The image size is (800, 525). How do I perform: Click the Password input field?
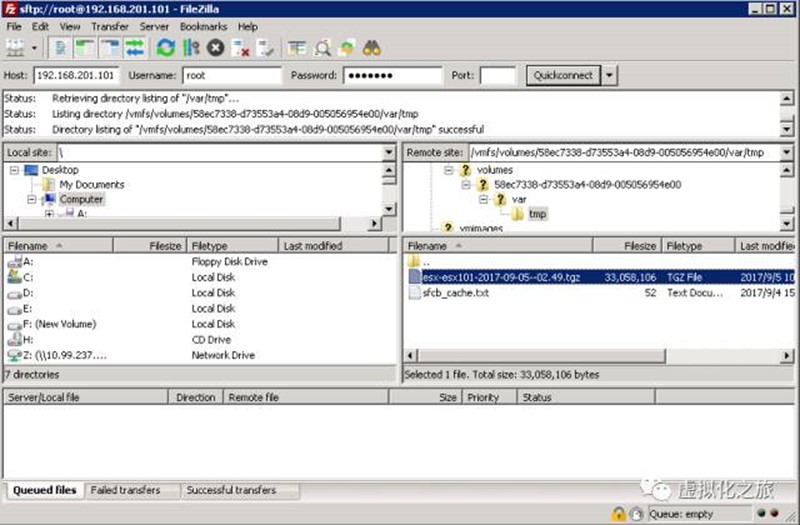tap(393, 76)
